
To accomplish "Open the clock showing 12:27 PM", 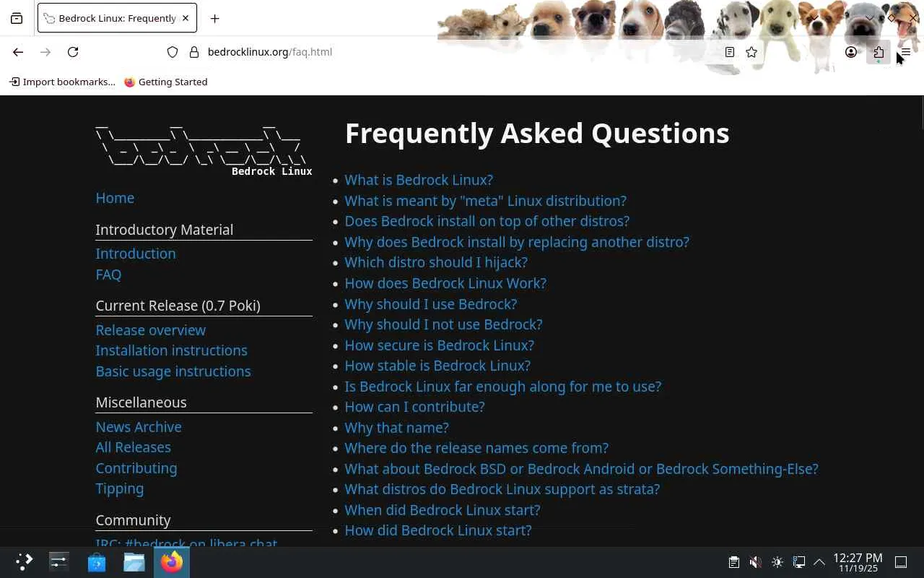I will 858,562.
